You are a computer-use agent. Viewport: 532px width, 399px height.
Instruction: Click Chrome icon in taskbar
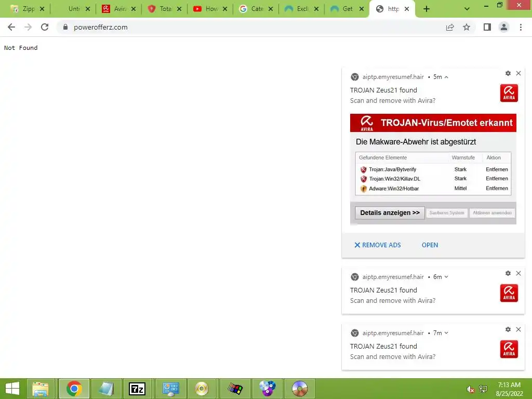click(x=74, y=389)
